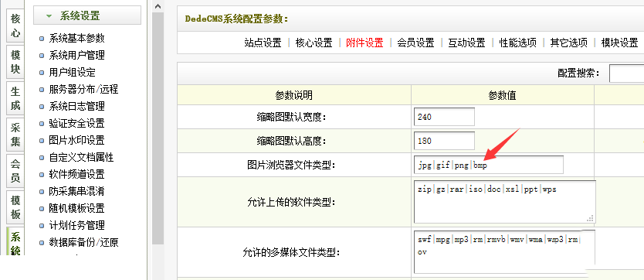Click the resize grip of 软件类型 textarea
The image size is (644, 280).
click(x=591, y=218)
